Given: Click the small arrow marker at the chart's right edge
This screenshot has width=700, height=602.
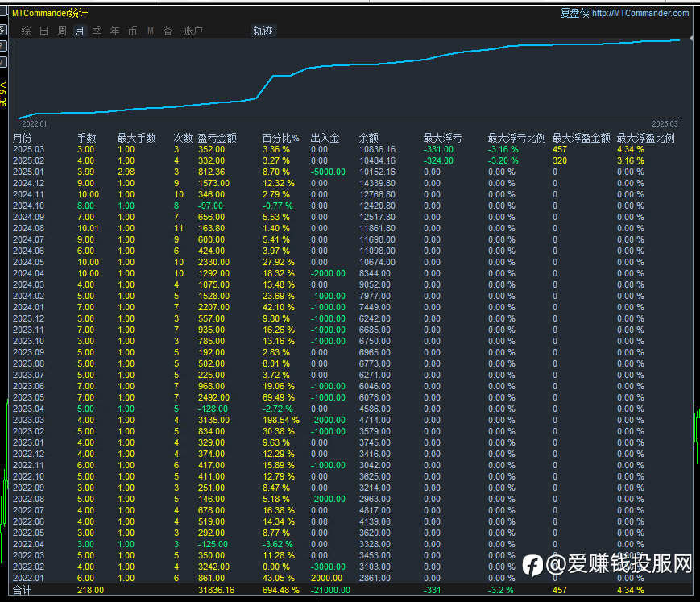Looking at the screenshot, I should click(690, 37).
